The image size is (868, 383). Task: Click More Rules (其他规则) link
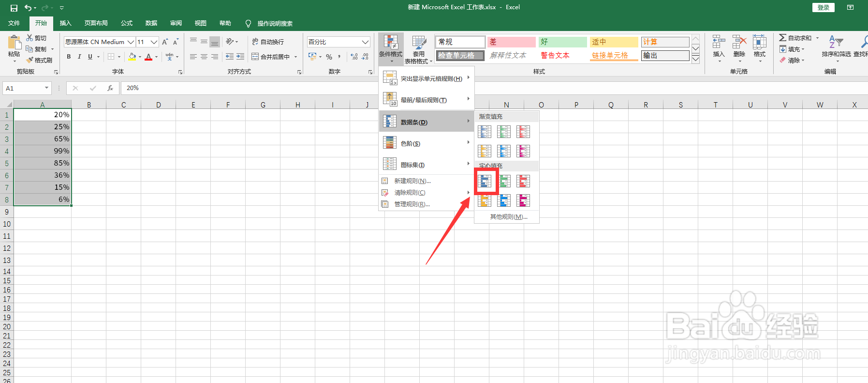click(509, 217)
